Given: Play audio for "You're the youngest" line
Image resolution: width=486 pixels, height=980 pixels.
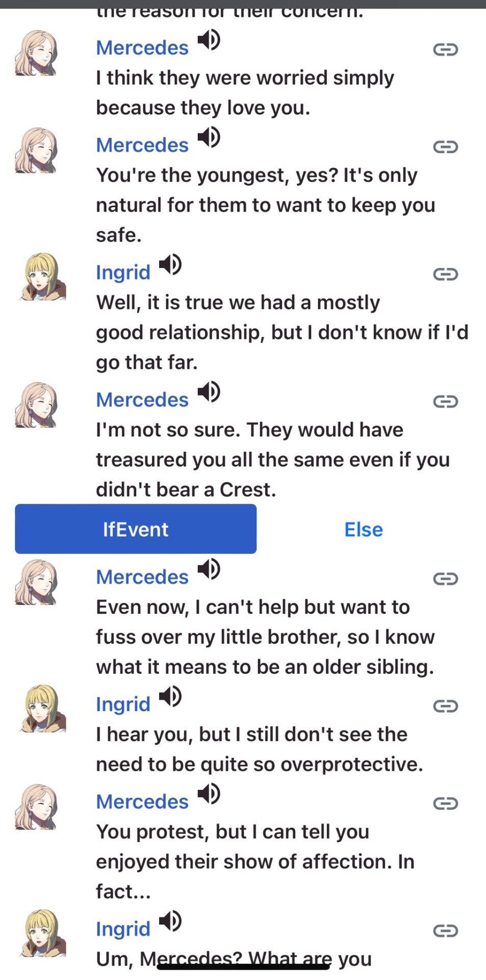Looking at the screenshot, I should click(x=209, y=137).
